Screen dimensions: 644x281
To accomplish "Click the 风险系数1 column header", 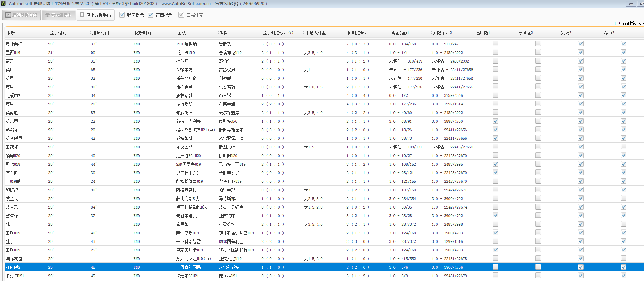I will tap(400, 33).
